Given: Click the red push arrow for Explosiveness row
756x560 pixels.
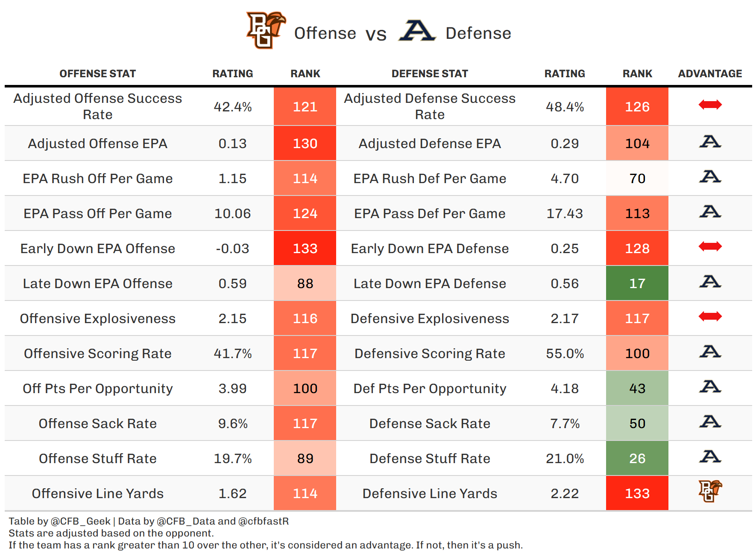Looking at the screenshot, I should 710,316.
